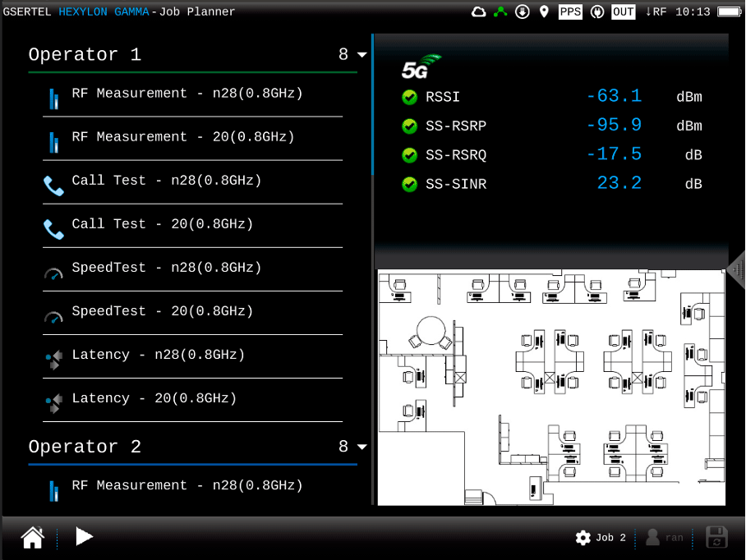This screenshot has height=560, width=746.
Task: Open Job 2 settings gear
Action: tap(583, 538)
